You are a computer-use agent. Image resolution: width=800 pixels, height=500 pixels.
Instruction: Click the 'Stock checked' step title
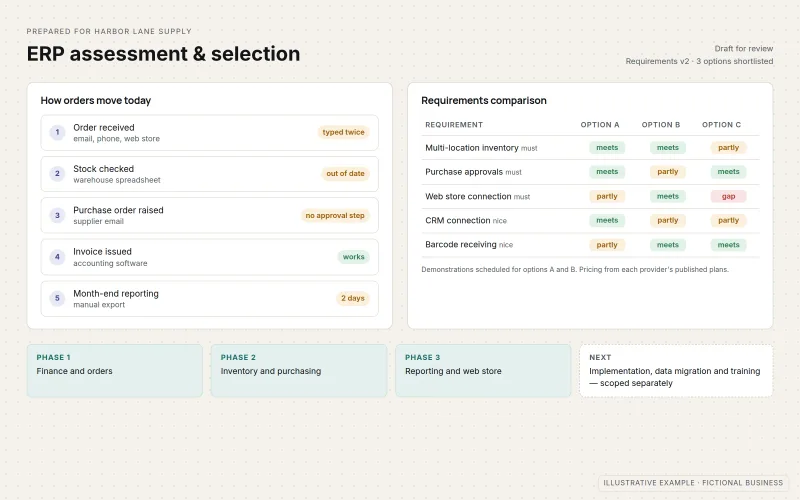[x=104, y=169]
